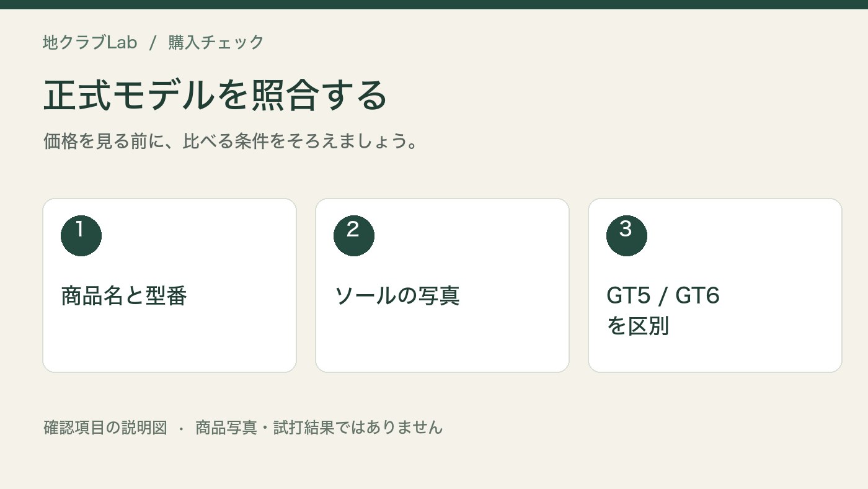Click the 商品名と型番 label text
Screen dimensions: 868x489
[x=124, y=296]
